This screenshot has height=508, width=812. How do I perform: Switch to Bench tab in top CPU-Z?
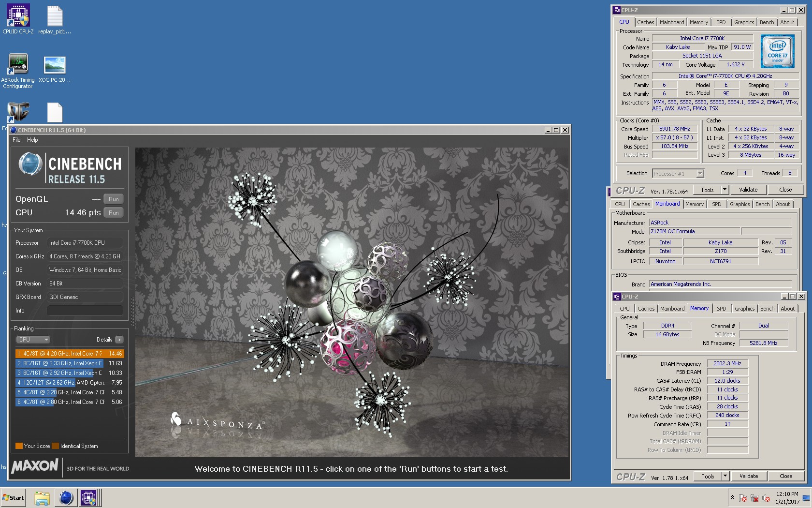[767, 22]
